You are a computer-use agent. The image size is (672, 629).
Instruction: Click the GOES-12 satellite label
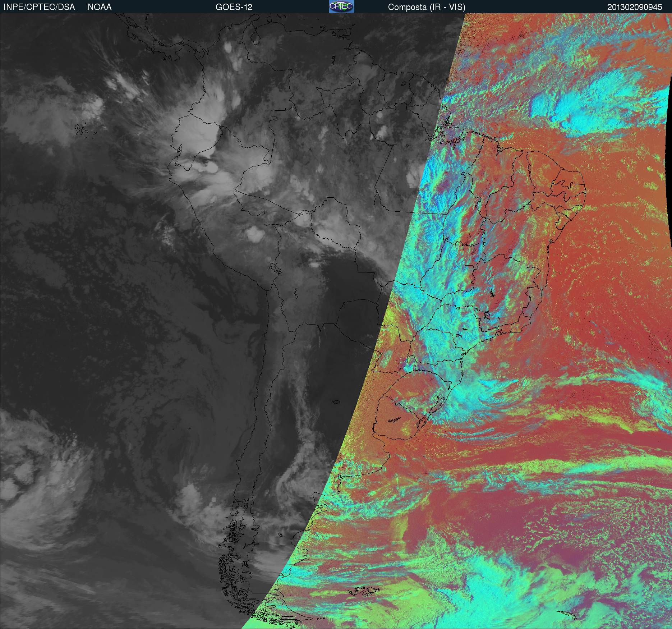pos(234,7)
